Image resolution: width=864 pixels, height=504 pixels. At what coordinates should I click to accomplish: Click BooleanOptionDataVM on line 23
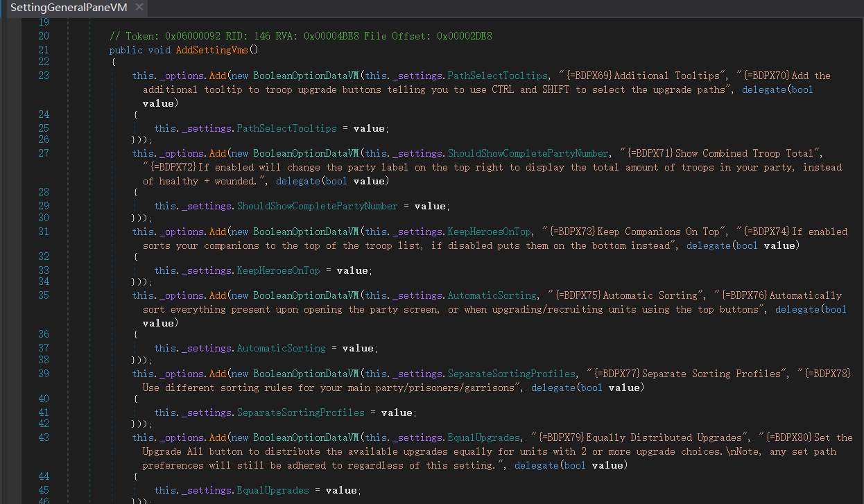coord(306,76)
